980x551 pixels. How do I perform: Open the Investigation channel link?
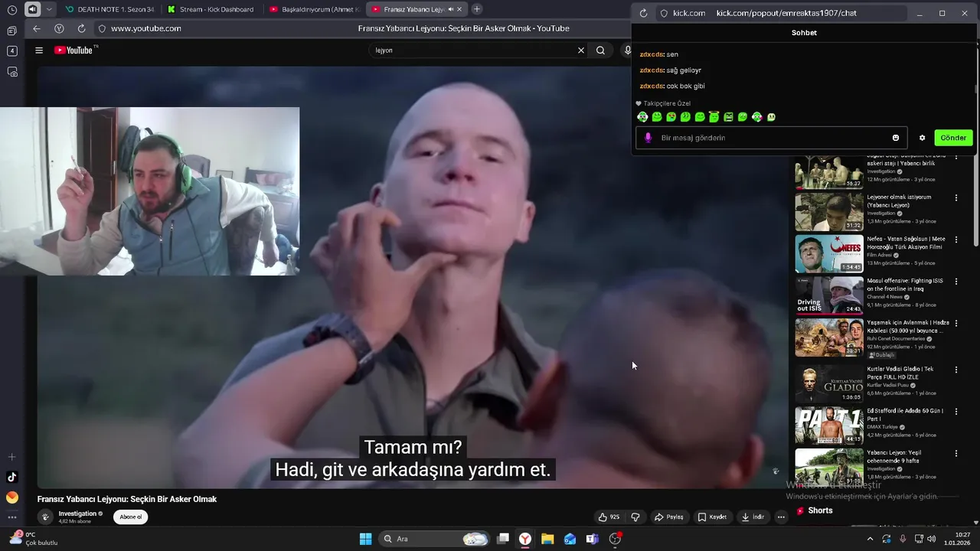point(77,514)
